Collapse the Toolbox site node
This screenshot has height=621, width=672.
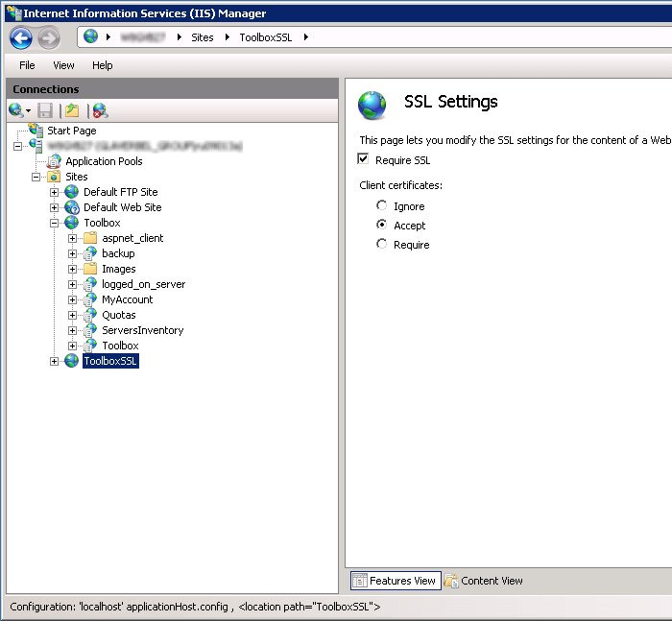pos(55,223)
